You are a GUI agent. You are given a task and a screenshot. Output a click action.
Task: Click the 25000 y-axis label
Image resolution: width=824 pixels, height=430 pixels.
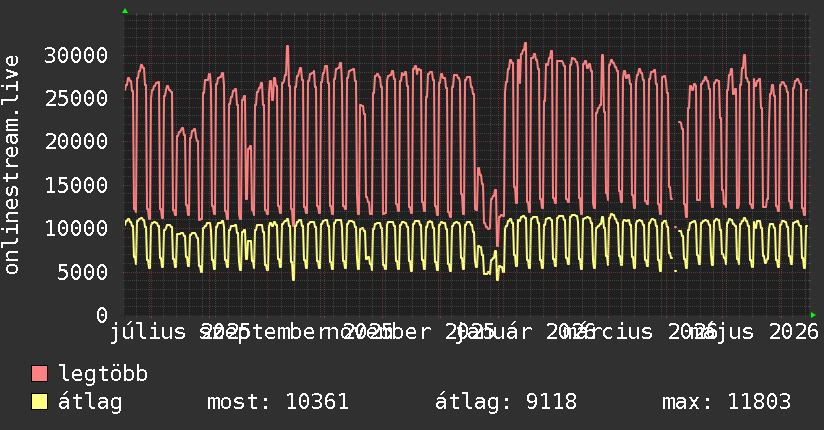[x=76, y=98]
